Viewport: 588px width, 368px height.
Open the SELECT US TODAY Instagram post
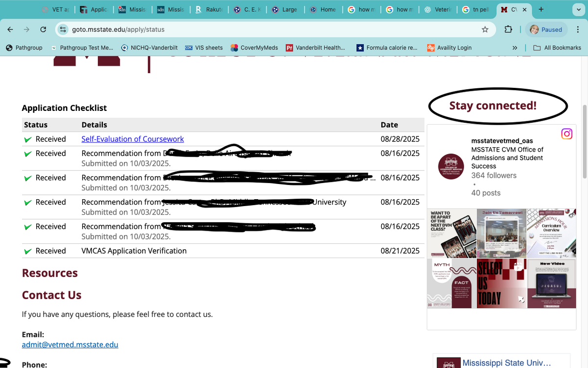tap(501, 283)
